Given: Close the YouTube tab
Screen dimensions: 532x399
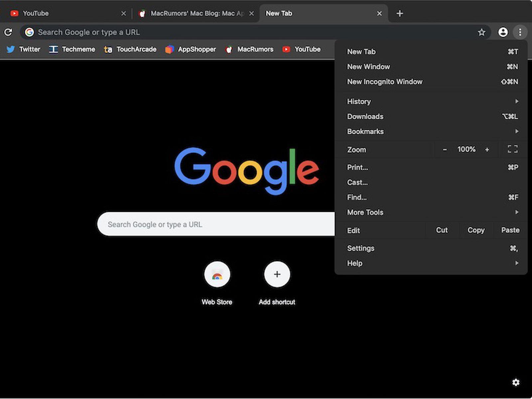Looking at the screenshot, I should tap(124, 14).
